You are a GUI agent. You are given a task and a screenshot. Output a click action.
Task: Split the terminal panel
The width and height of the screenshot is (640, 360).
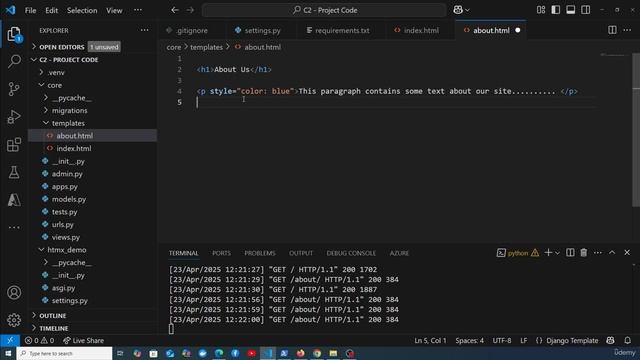pos(570,253)
